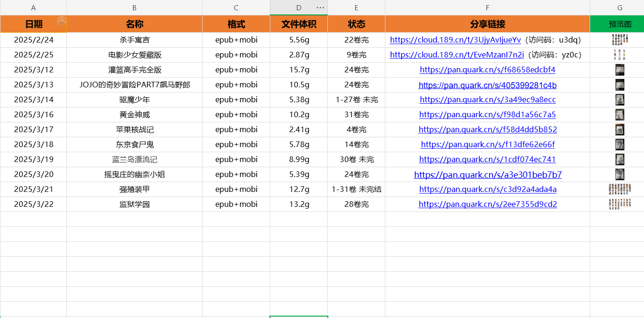
Task: Click the preview thumbnail in the 监狱学园 row
Action: point(620,204)
